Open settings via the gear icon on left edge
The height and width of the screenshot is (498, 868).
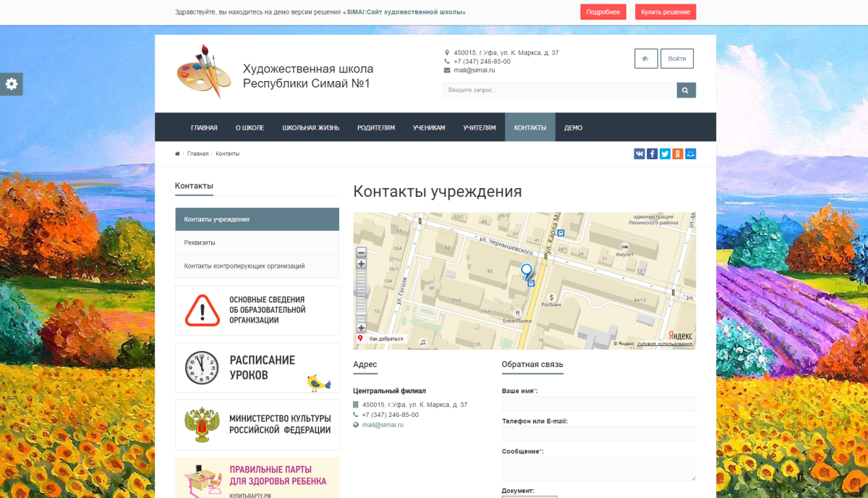[12, 84]
